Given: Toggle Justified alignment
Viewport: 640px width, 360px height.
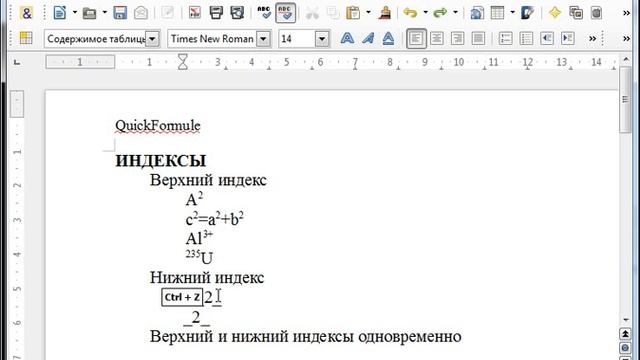Looking at the screenshot, I should [478, 39].
